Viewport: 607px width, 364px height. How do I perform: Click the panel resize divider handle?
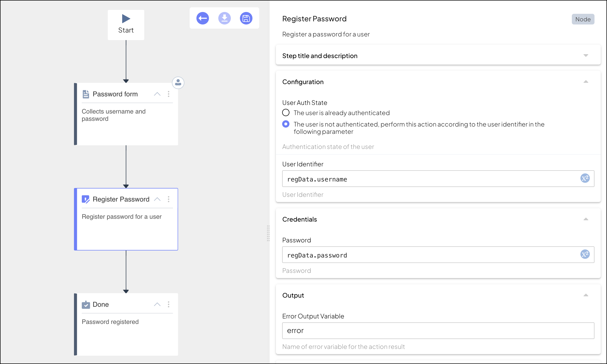coord(268,233)
